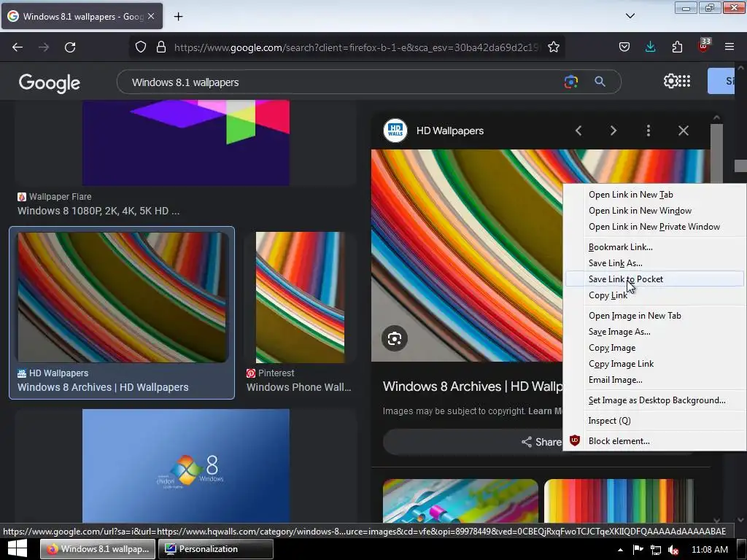Open the preview panel three-dot menu
The image size is (747, 560).
pos(648,131)
